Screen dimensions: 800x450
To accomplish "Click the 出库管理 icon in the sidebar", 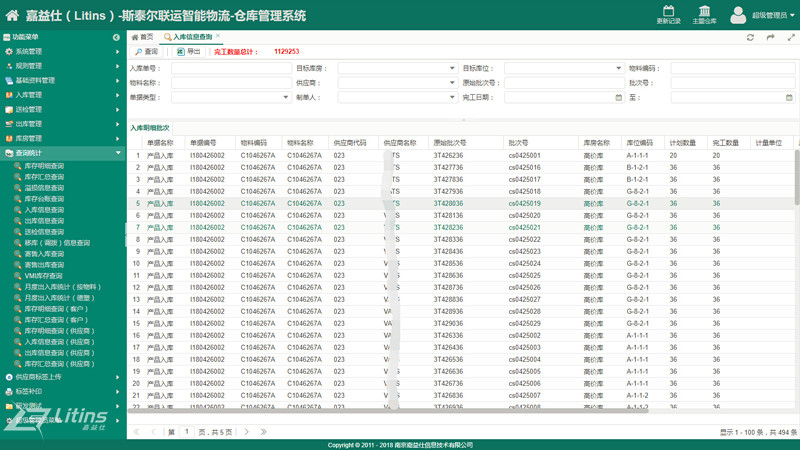I will pyautogui.click(x=9, y=124).
